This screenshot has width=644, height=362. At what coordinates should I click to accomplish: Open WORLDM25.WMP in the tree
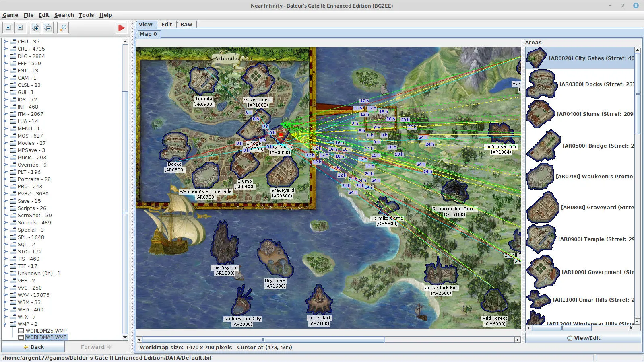(46, 331)
